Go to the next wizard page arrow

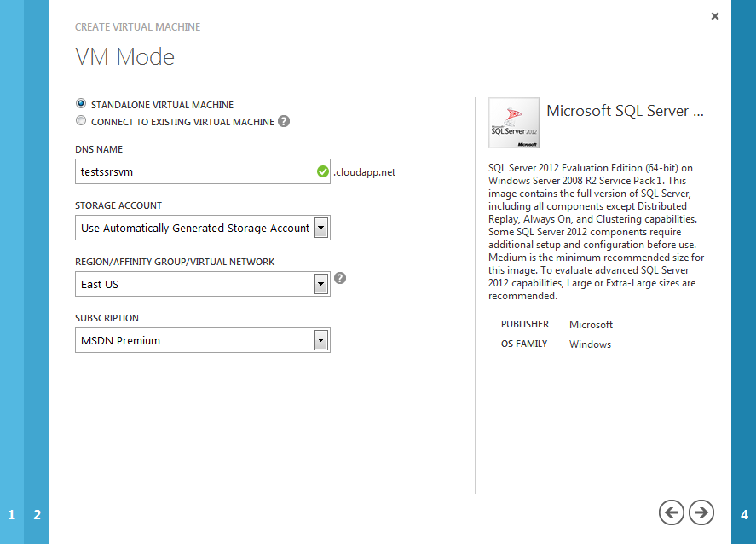point(701,512)
